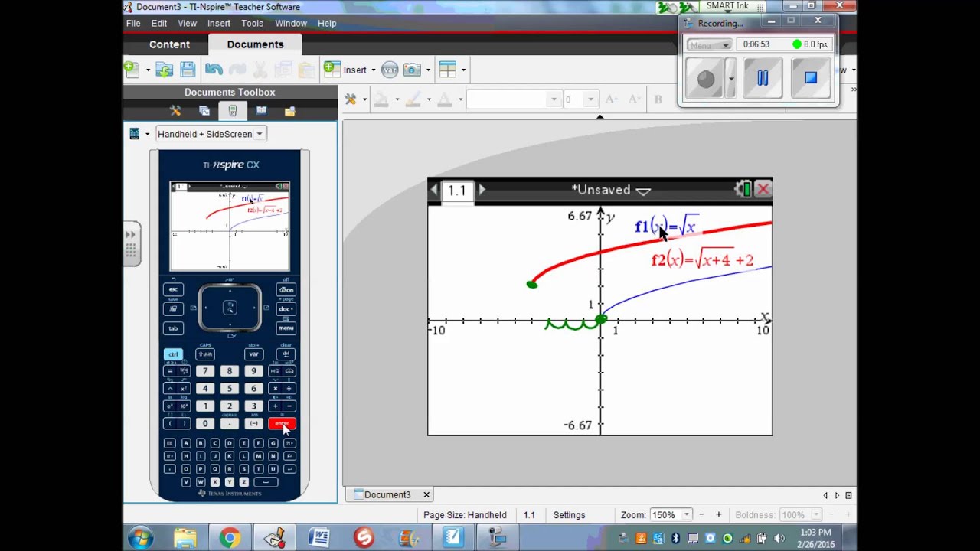This screenshot has width=980, height=551.
Task: Open the *Unsaved document dropdown arrow
Action: (x=643, y=191)
